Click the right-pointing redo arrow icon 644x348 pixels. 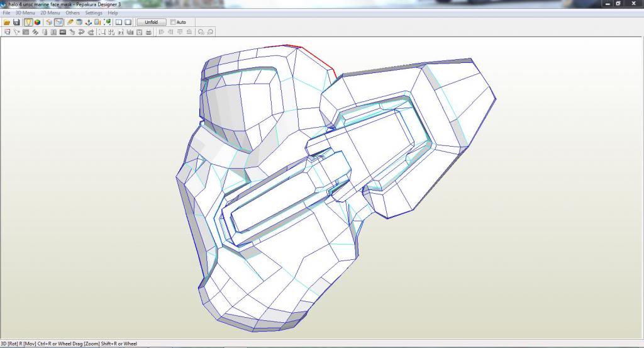91,32
